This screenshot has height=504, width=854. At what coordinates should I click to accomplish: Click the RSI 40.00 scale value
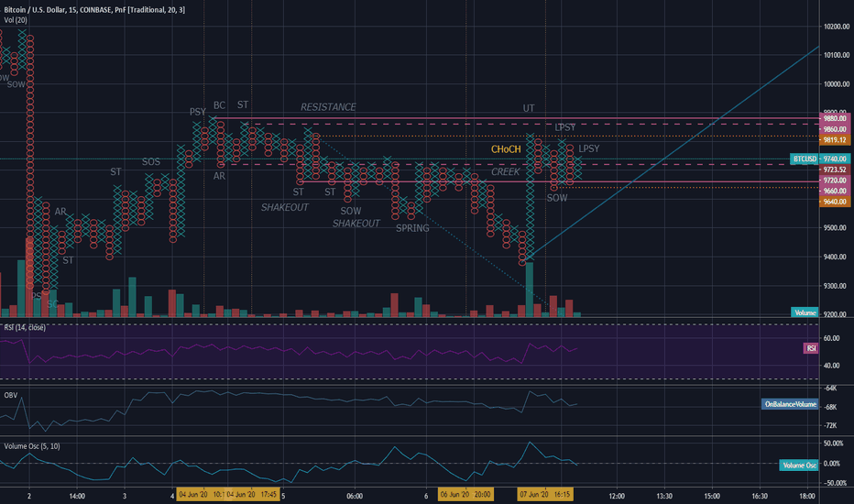(x=832, y=366)
